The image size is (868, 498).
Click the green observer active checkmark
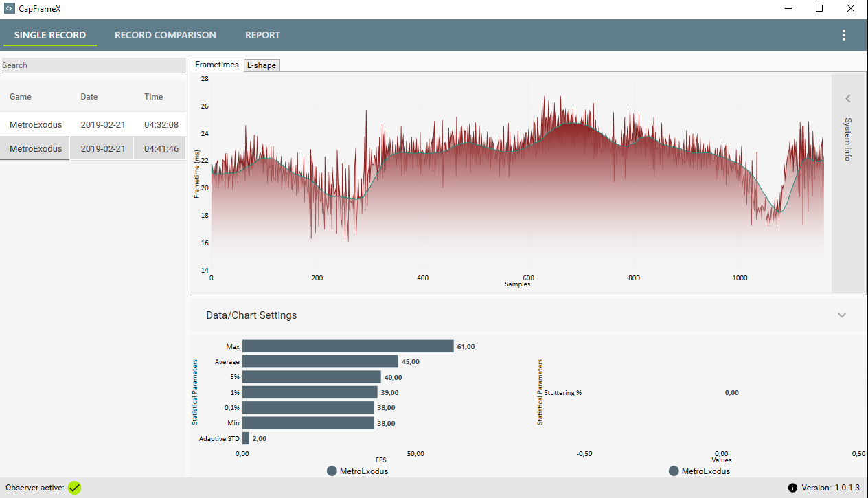[75, 488]
